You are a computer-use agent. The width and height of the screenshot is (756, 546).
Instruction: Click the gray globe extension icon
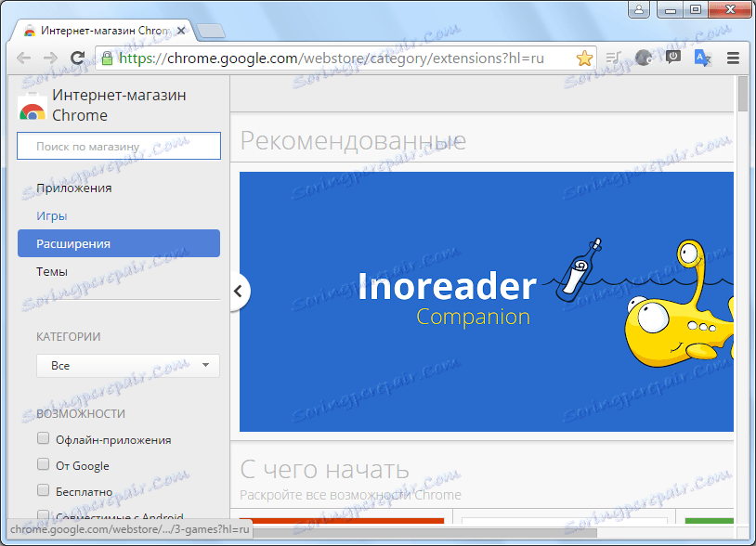[644, 58]
